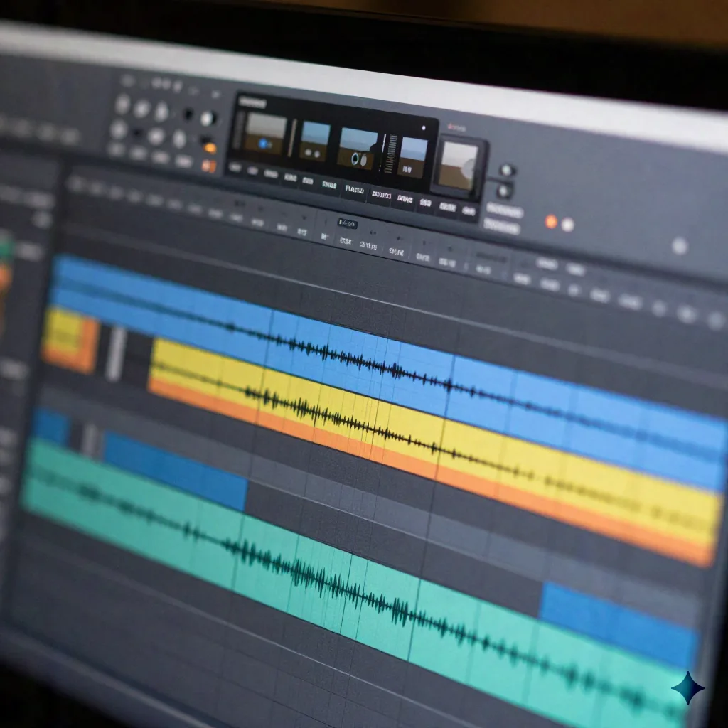Click the pale vertical marker beside the small yellow clip

point(115,354)
